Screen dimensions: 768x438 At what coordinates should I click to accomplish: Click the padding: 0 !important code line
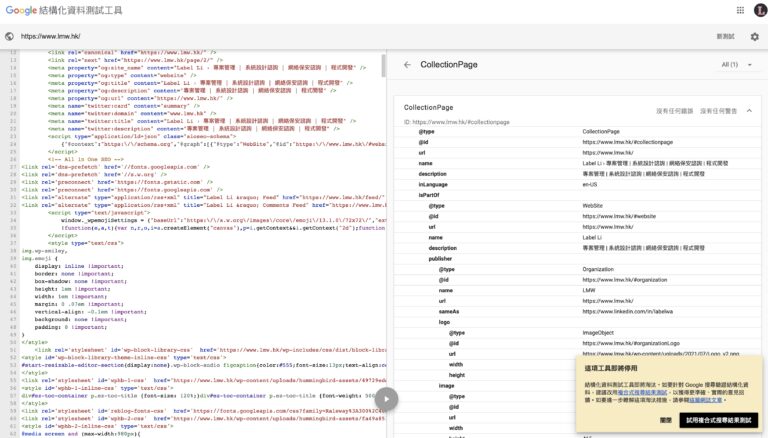point(71,327)
